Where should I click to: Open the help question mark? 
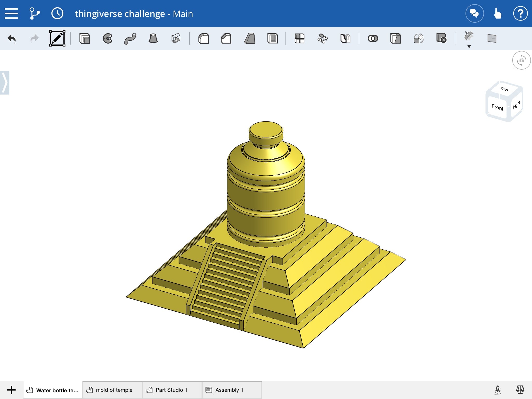pos(520,14)
